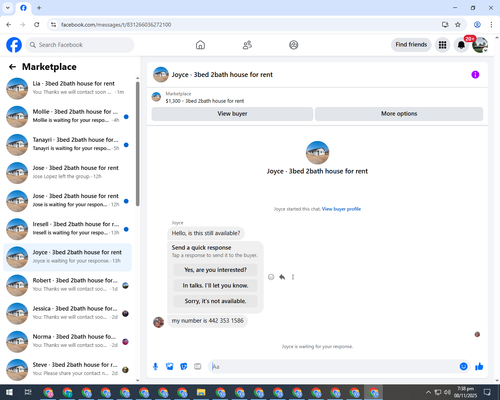
Task: Open the notifications bell
Action: pyautogui.click(x=461, y=45)
